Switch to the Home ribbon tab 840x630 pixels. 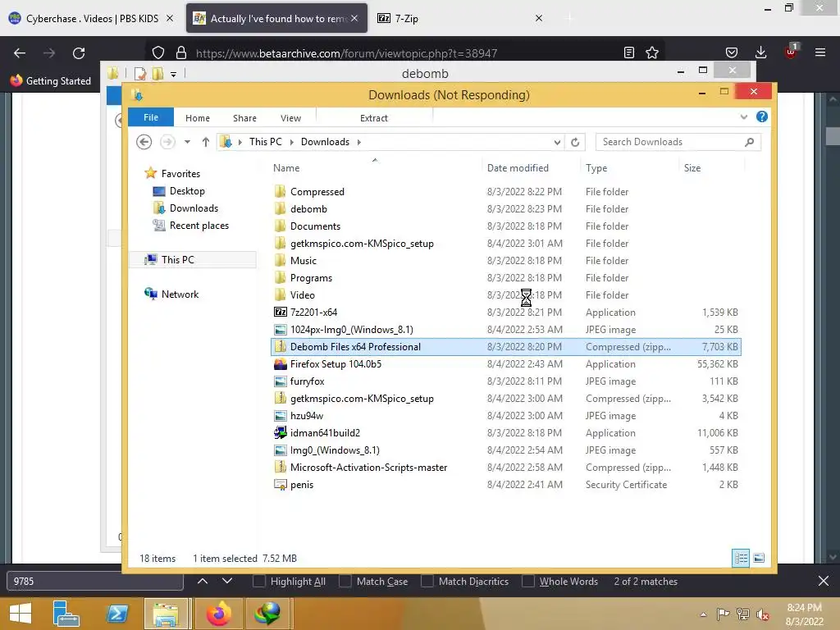[197, 118]
